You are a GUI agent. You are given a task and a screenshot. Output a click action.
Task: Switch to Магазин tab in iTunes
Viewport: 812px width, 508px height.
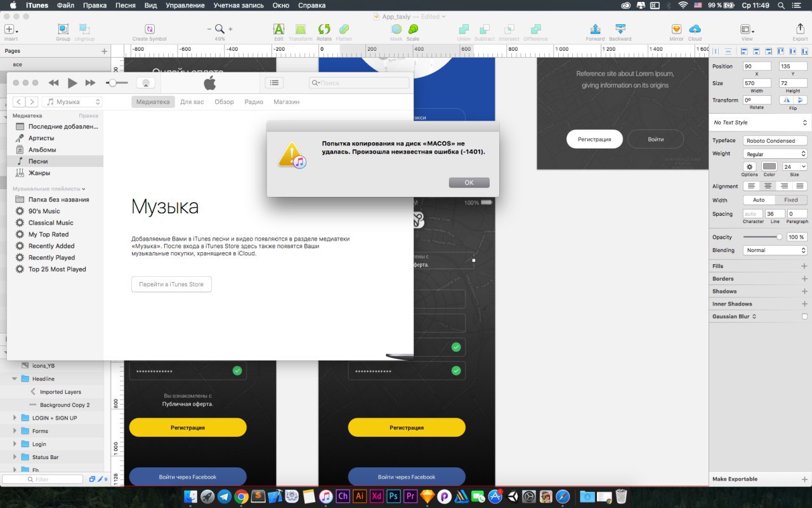(x=287, y=102)
